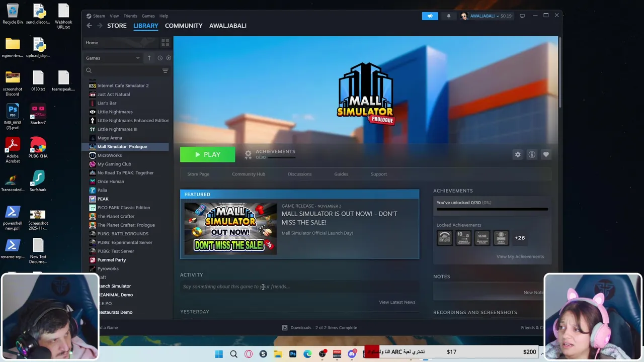Open the Recycle Bin desktop icon

pyautogui.click(x=13, y=14)
